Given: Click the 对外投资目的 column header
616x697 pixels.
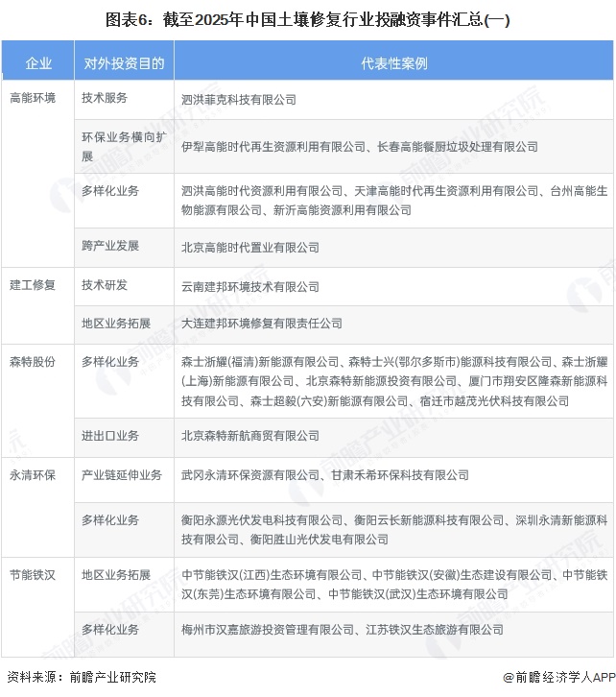Looking at the screenshot, I should point(124,60).
